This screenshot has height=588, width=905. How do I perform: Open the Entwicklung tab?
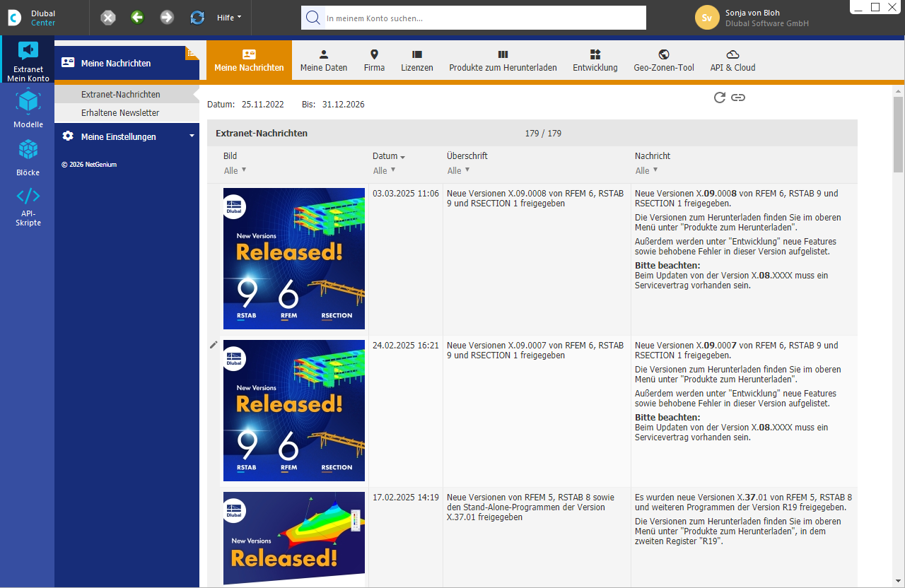(595, 61)
